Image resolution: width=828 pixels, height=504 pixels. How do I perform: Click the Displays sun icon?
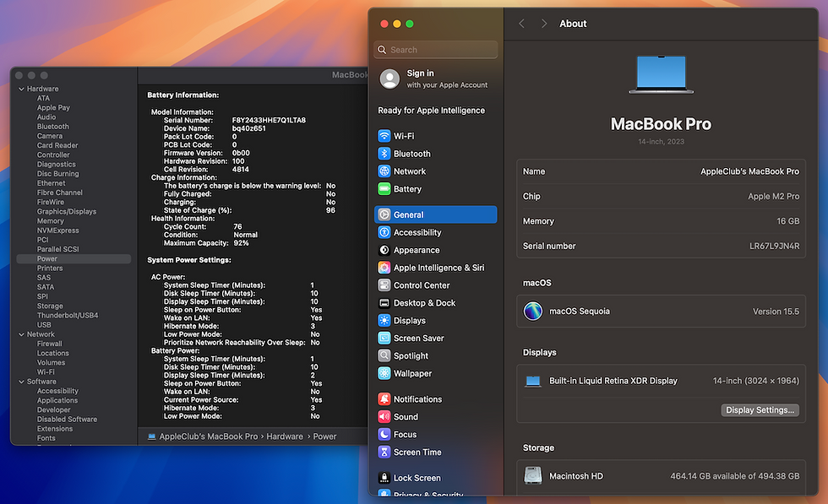[x=384, y=320]
